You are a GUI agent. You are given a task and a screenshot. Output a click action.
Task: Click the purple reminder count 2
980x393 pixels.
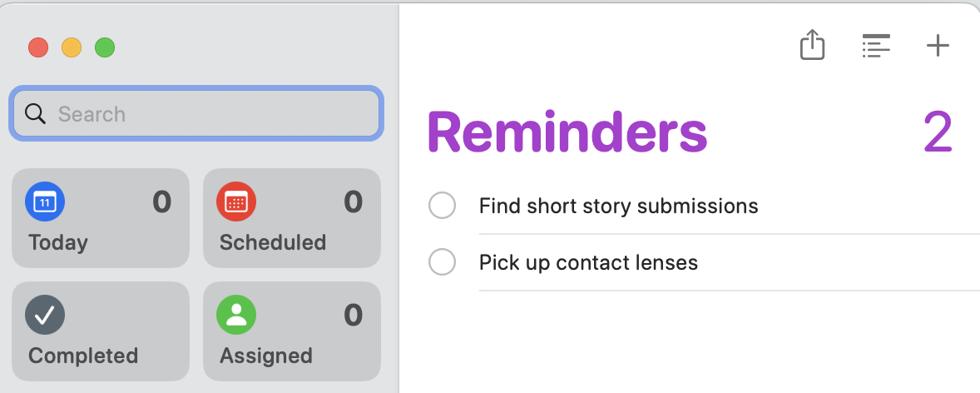tap(937, 133)
